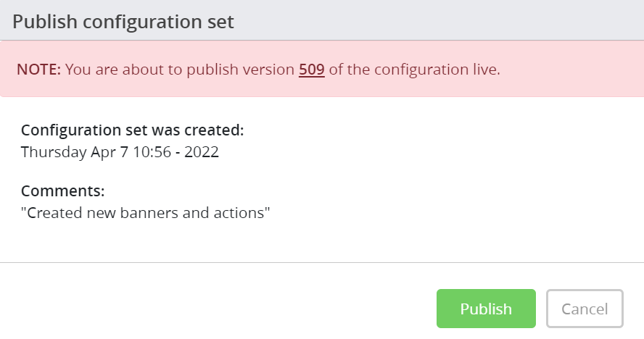Open the version 509 link

[311, 70]
